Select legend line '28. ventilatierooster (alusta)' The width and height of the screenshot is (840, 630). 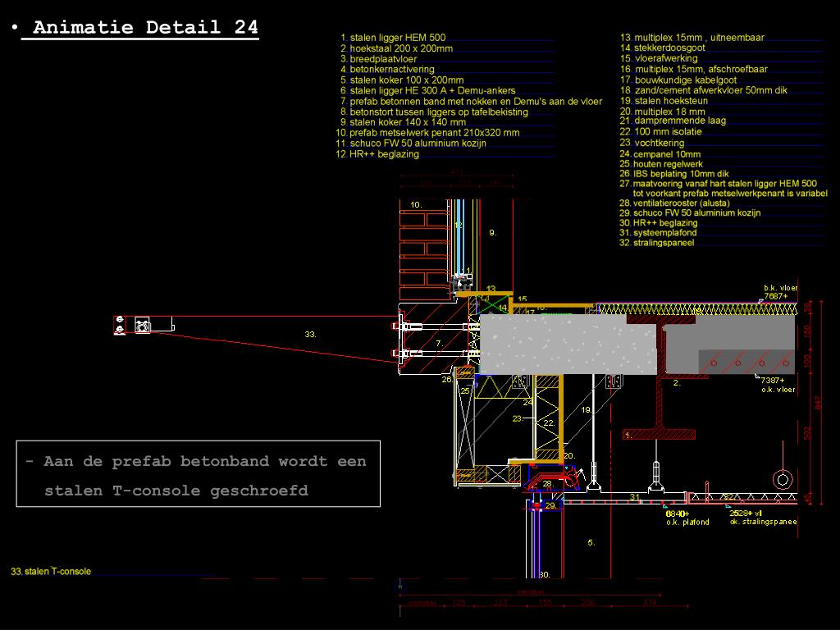(x=674, y=203)
